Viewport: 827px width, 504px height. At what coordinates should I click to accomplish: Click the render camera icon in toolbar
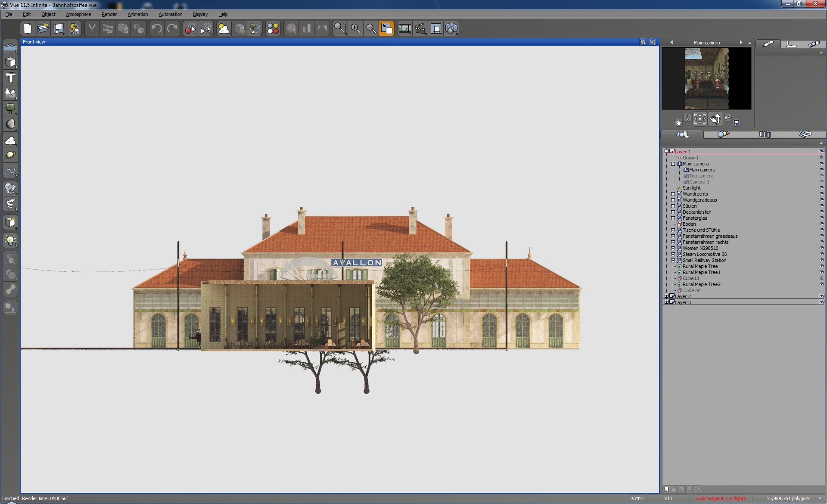pos(451,29)
